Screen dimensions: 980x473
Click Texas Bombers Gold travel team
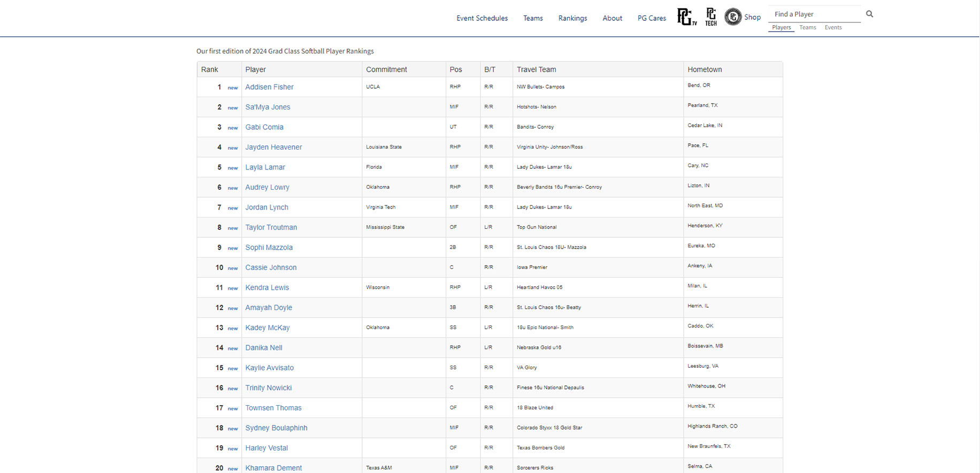(540, 447)
